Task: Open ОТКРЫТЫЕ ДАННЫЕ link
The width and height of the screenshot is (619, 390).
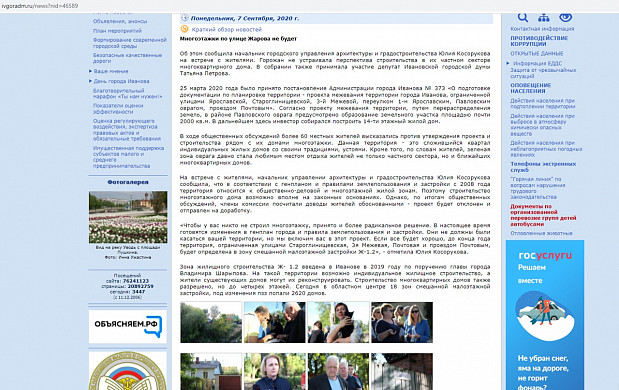Action: click(x=537, y=54)
